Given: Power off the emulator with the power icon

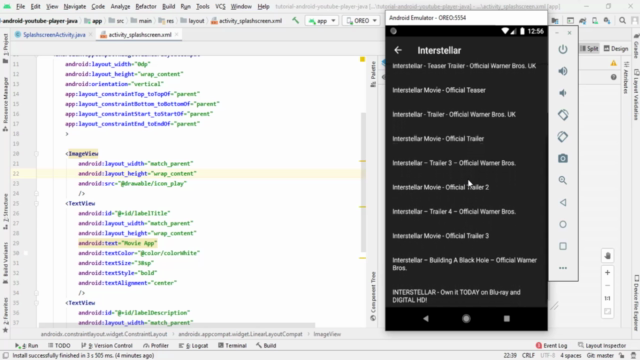Looking at the screenshot, I should [563, 49].
